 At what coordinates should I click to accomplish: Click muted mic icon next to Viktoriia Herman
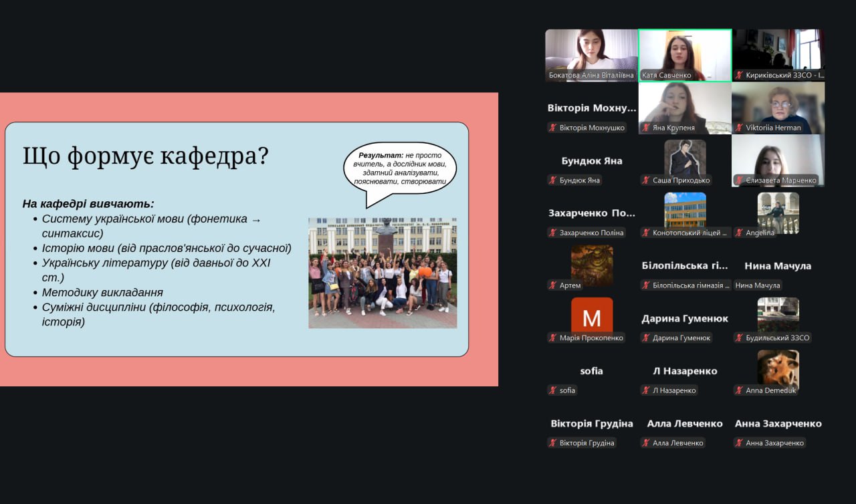pos(739,128)
